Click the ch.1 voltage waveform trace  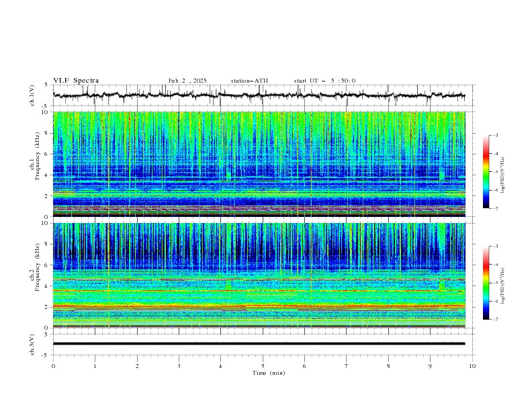tap(259, 95)
